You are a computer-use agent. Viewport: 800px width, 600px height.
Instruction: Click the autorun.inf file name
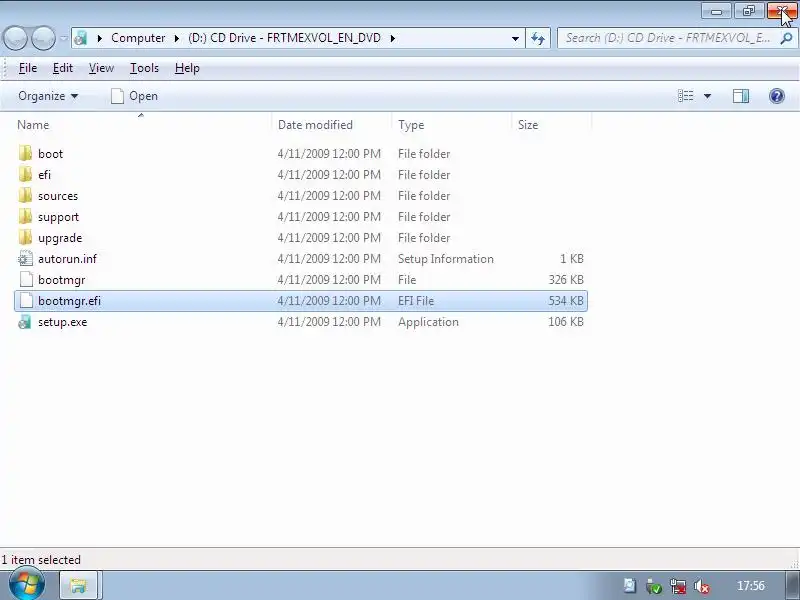pos(67,259)
